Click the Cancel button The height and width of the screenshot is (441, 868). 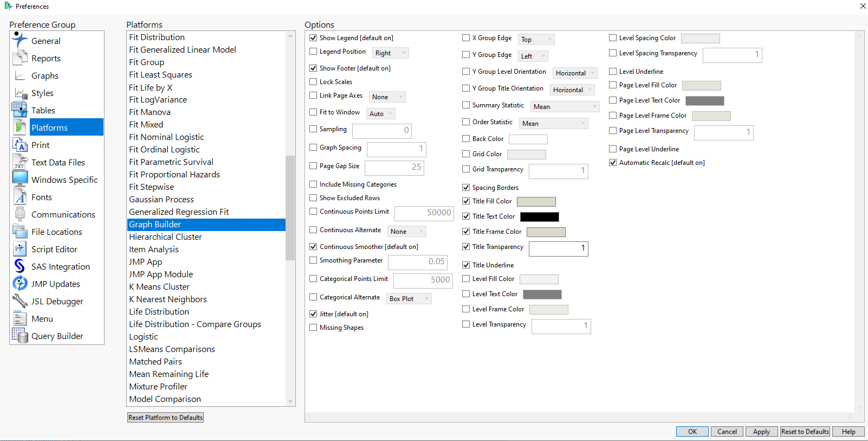point(727,432)
